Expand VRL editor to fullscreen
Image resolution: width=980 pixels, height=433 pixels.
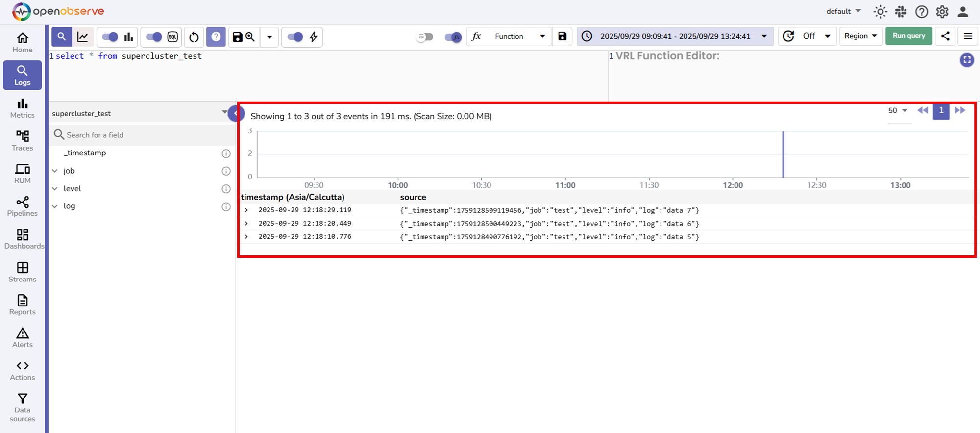[966, 60]
